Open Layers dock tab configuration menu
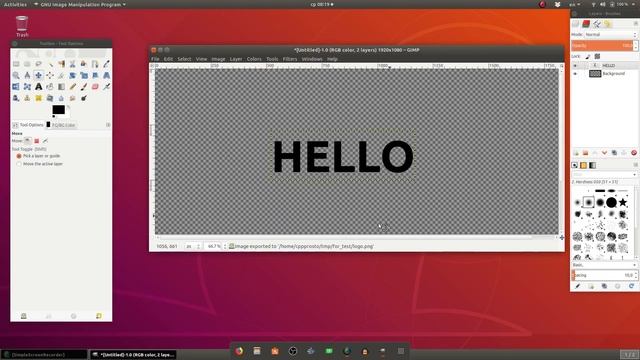640x360 pixels. point(636,24)
